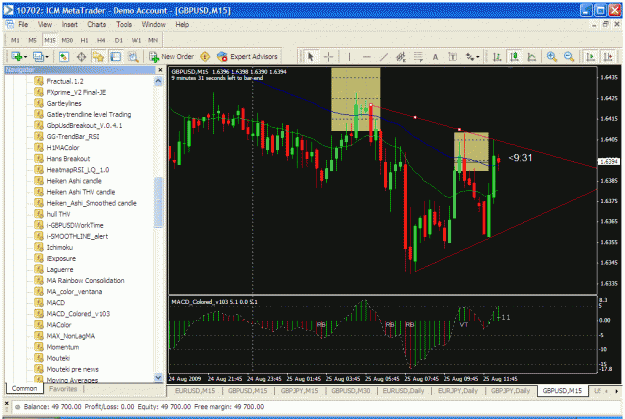
Task: Toggle the Navigator panel star-folder icon
Action: pos(98,57)
